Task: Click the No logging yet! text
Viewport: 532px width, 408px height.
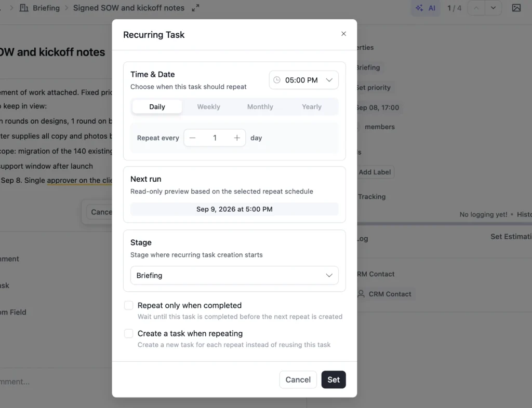Action: 483,214
